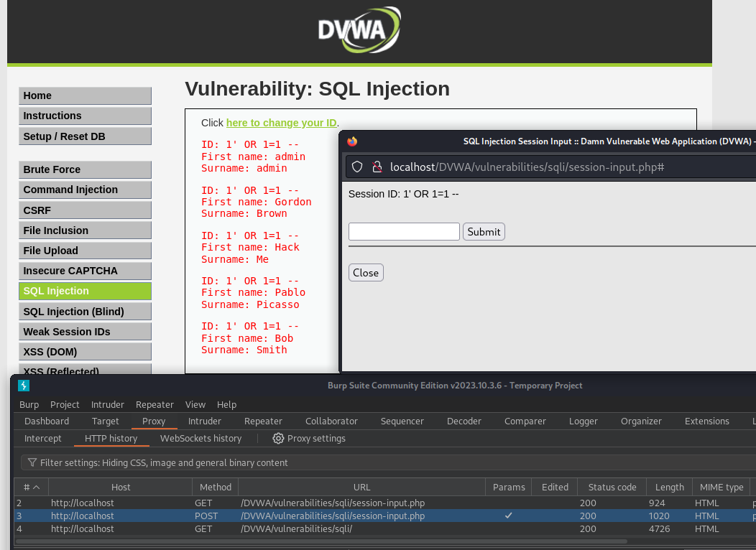
Task: Click the Firefox icon in popup title bar
Action: coord(352,141)
